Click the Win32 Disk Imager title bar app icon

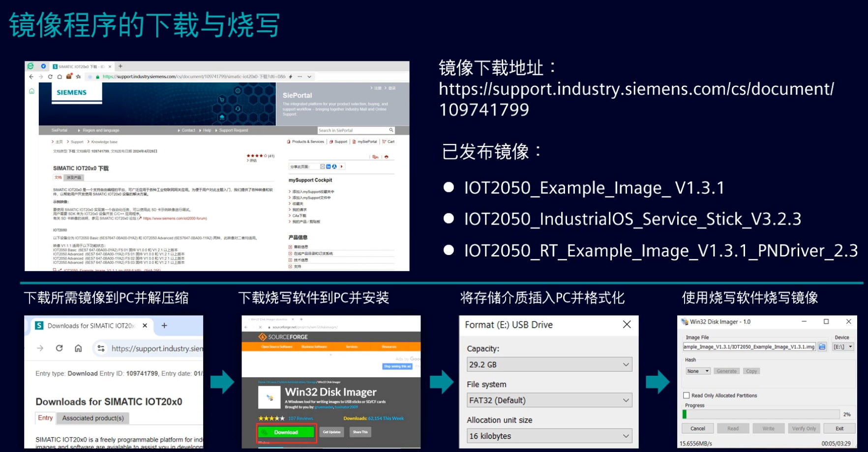[684, 322]
